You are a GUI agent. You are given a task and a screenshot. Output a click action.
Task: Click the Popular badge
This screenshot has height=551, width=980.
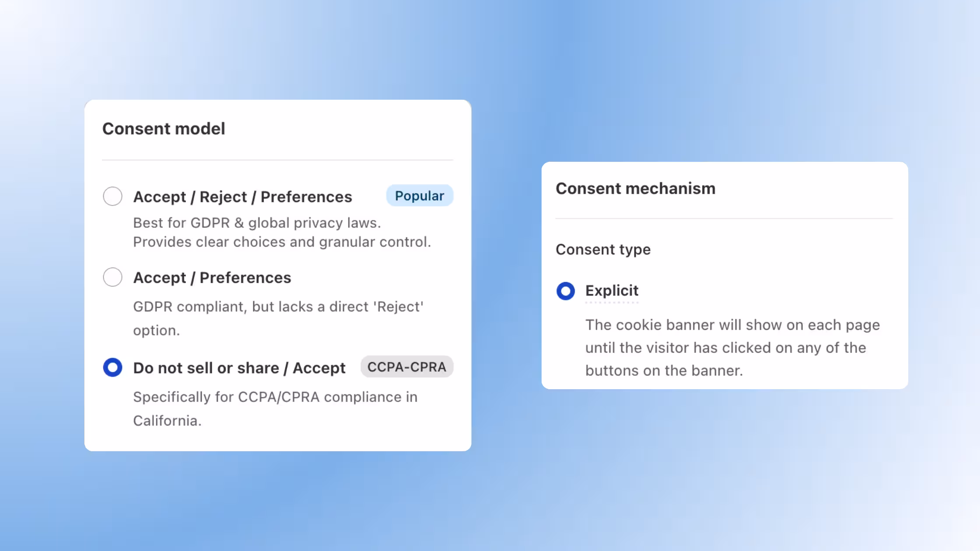pos(419,195)
